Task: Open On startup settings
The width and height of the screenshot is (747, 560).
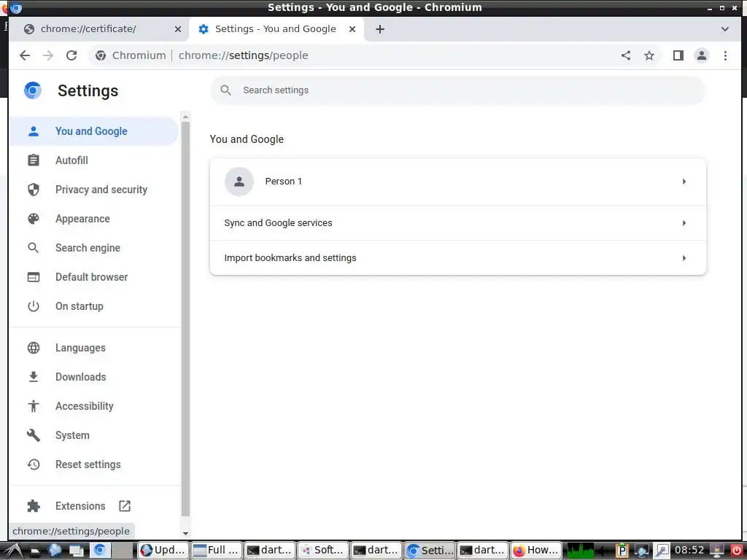Action: pos(94,306)
